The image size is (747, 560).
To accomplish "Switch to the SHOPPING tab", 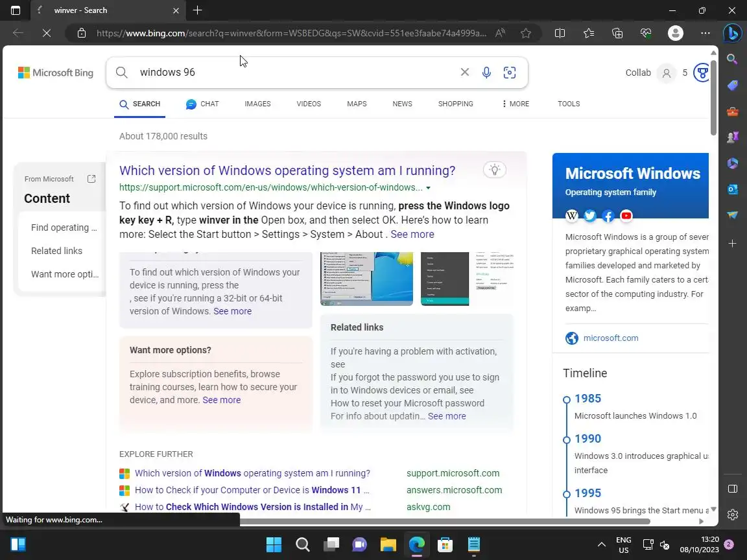I will (455, 104).
